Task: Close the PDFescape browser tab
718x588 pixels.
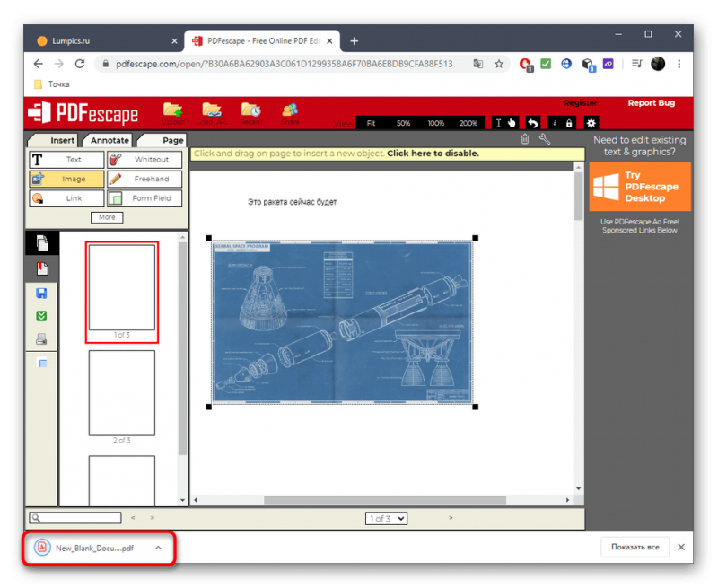Action: pyautogui.click(x=329, y=40)
